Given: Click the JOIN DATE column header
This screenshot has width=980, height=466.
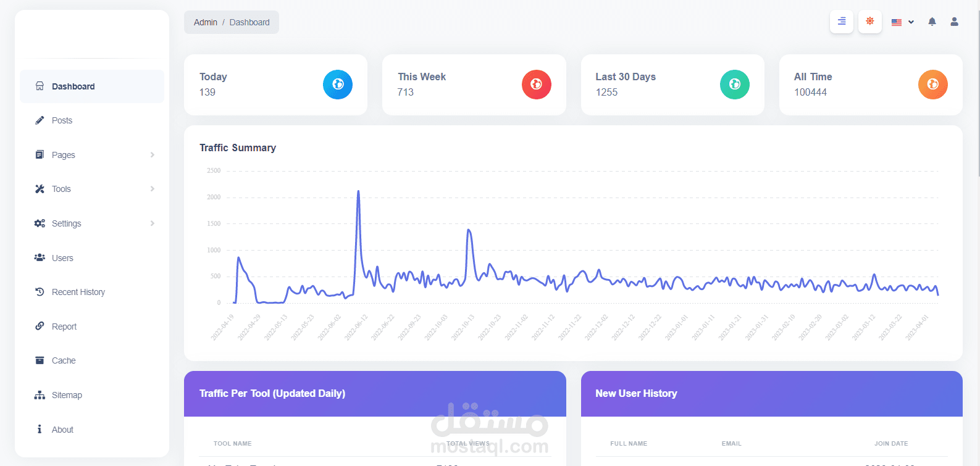Looking at the screenshot, I should pyautogui.click(x=891, y=443).
